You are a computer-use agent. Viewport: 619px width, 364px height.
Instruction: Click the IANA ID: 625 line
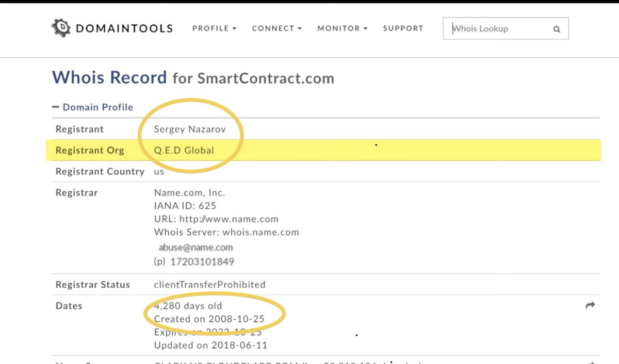(x=185, y=206)
